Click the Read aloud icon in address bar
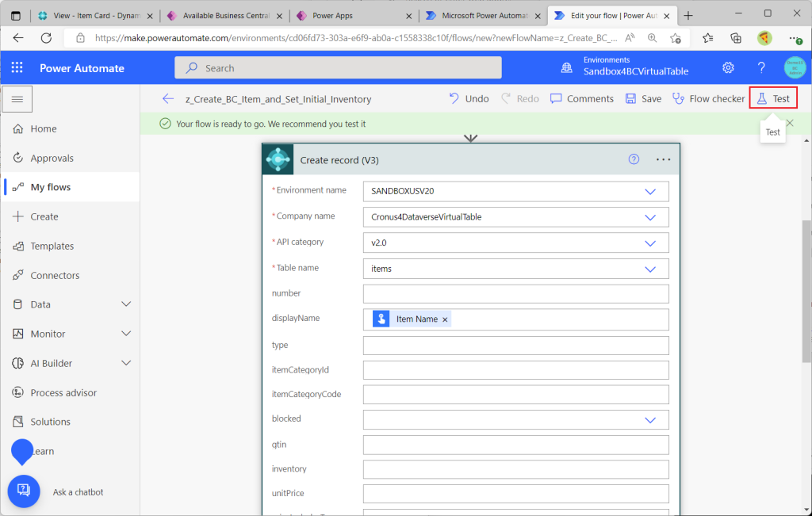 point(630,38)
